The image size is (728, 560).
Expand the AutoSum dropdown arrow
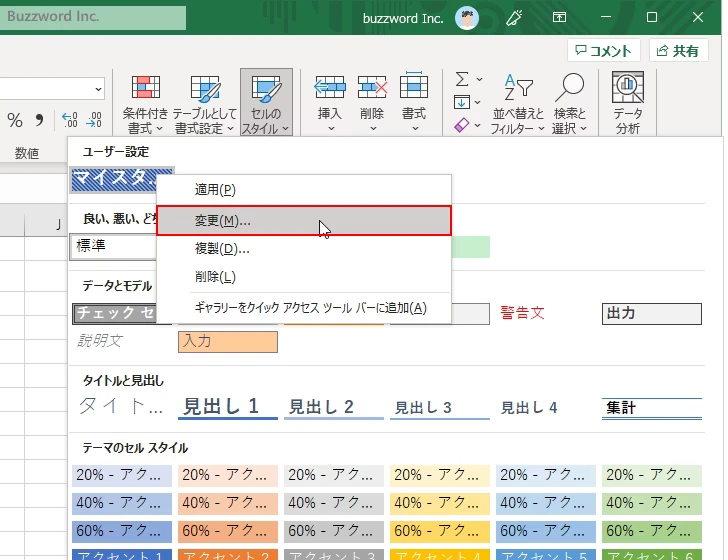point(479,79)
